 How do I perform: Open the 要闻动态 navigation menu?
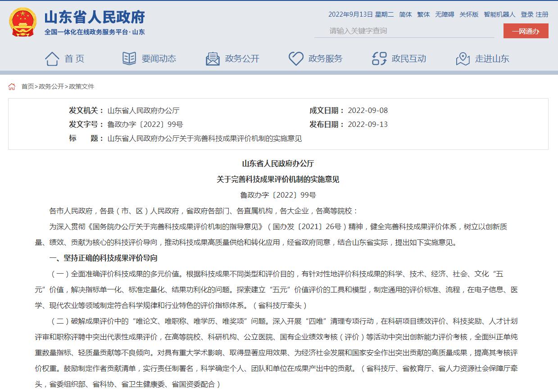(159, 59)
